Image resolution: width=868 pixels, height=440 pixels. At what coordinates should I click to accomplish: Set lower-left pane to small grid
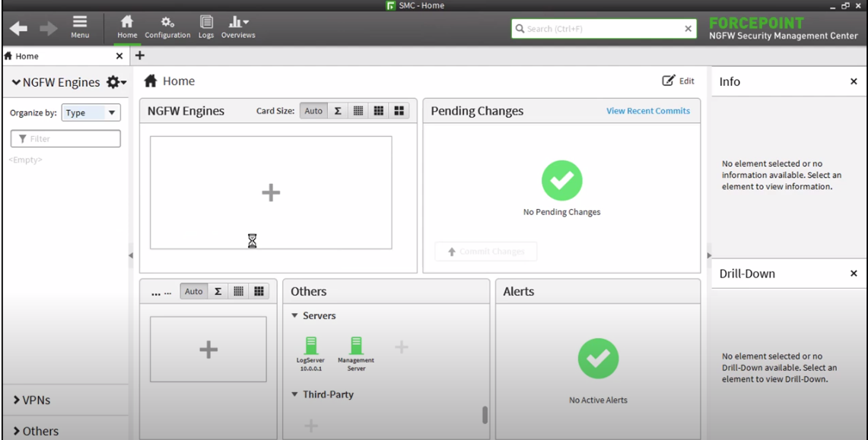pos(239,291)
